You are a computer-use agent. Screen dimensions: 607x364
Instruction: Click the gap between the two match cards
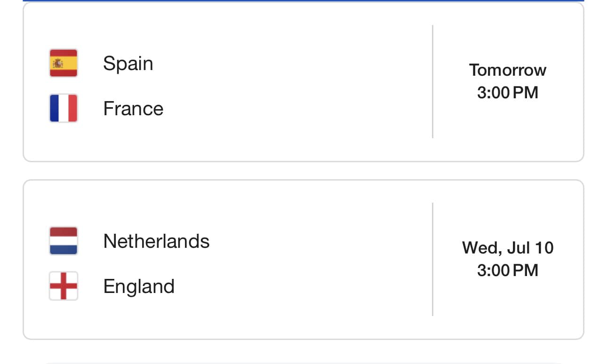coord(303,171)
